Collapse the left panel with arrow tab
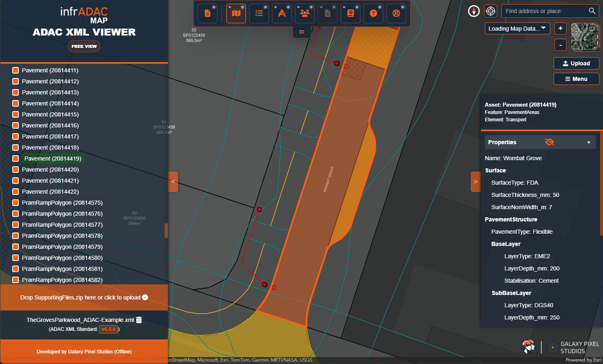 [173, 182]
